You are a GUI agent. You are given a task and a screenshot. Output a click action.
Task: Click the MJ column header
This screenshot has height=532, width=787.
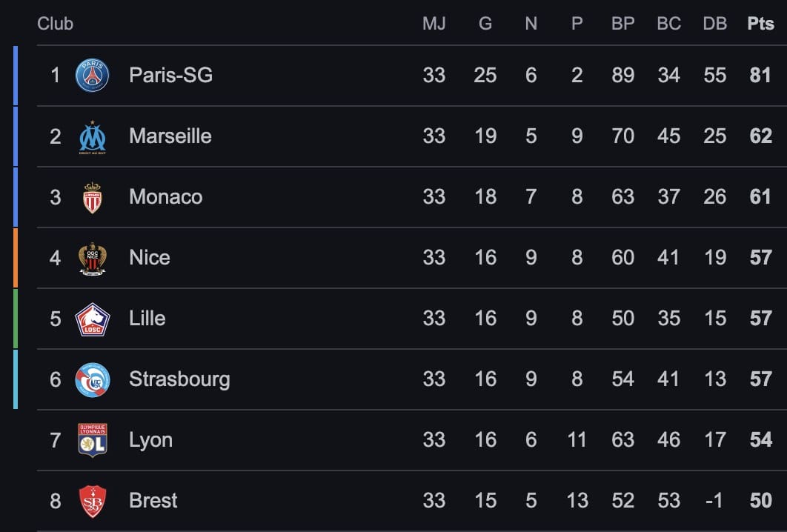click(x=434, y=24)
